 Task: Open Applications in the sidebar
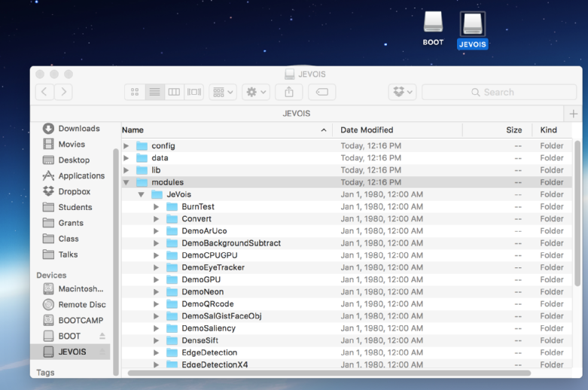click(x=74, y=176)
